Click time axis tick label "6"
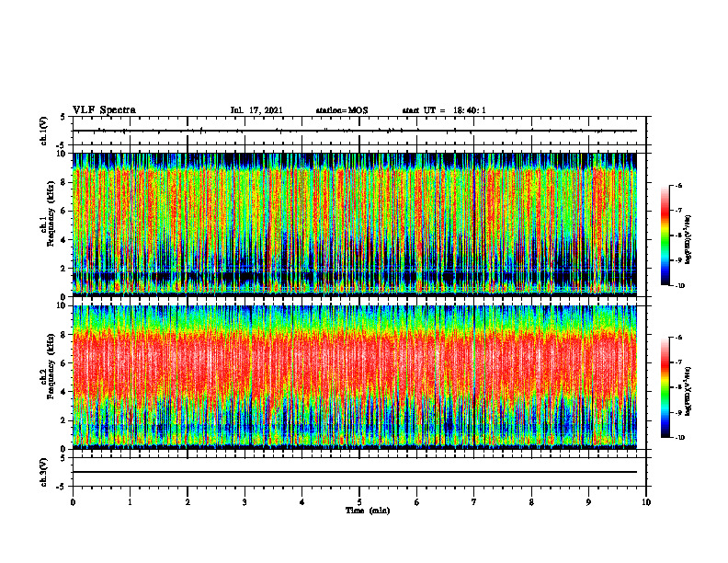728x563 pixels. click(417, 502)
